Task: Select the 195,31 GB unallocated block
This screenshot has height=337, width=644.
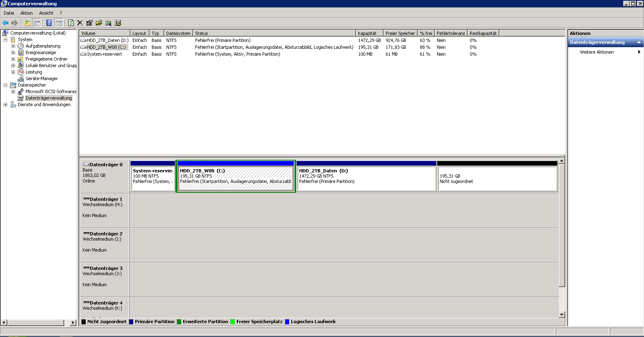Action: click(497, 176)
